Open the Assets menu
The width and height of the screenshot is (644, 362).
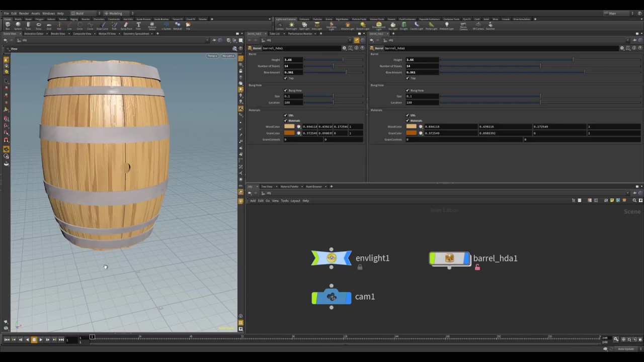35,14
